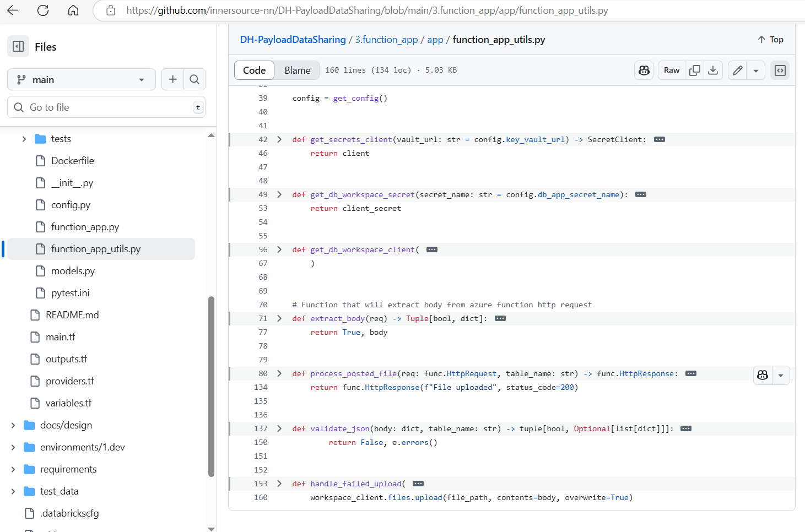The height and width of the screenshot is (532, 805).
Task: Open providers.tf in the file tree
Action: tap(70, 381)
